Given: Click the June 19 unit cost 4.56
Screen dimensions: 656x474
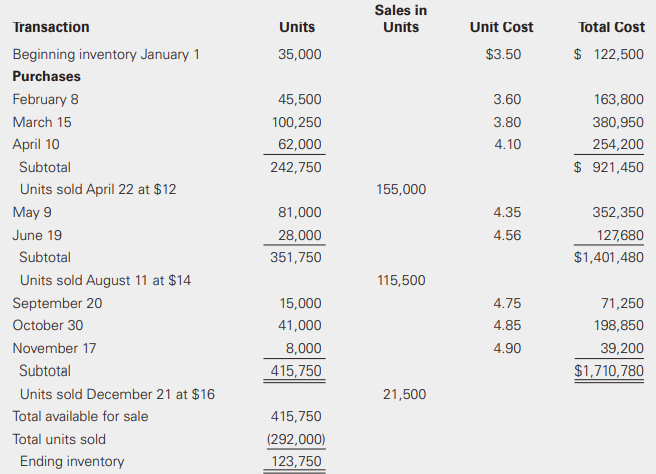Looking at the screenshot, I should pyautogui.click(x=507, y=235).
